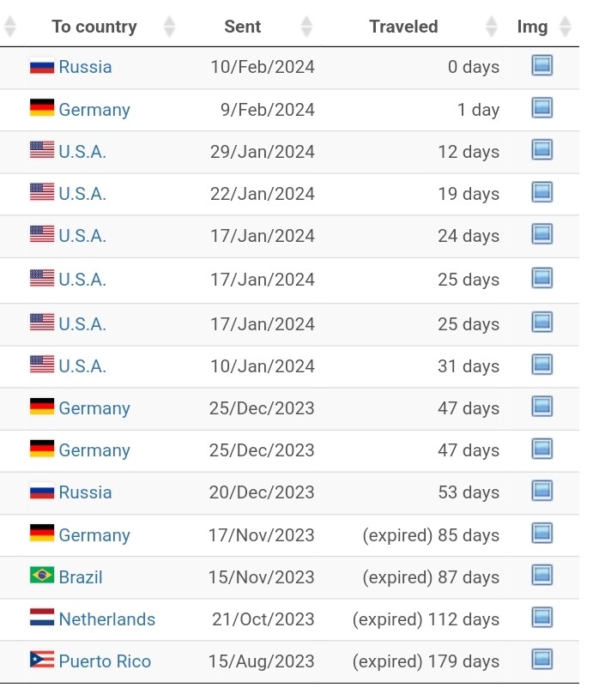View image of U.S.A. 10/Jan/2024 postcard
This screenshot has width=605, height=700.
point(542,365)
